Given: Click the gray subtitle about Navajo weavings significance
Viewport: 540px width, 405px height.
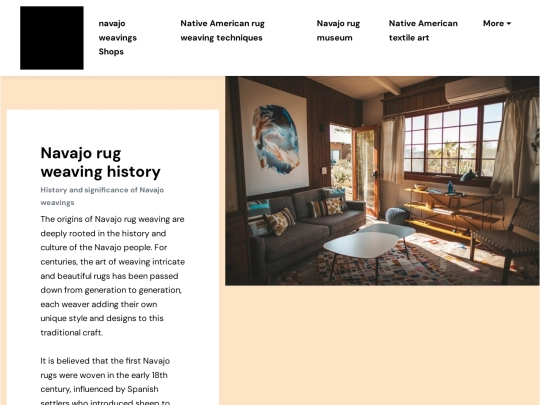Looking at the screenshot, I should coord(102,196).
